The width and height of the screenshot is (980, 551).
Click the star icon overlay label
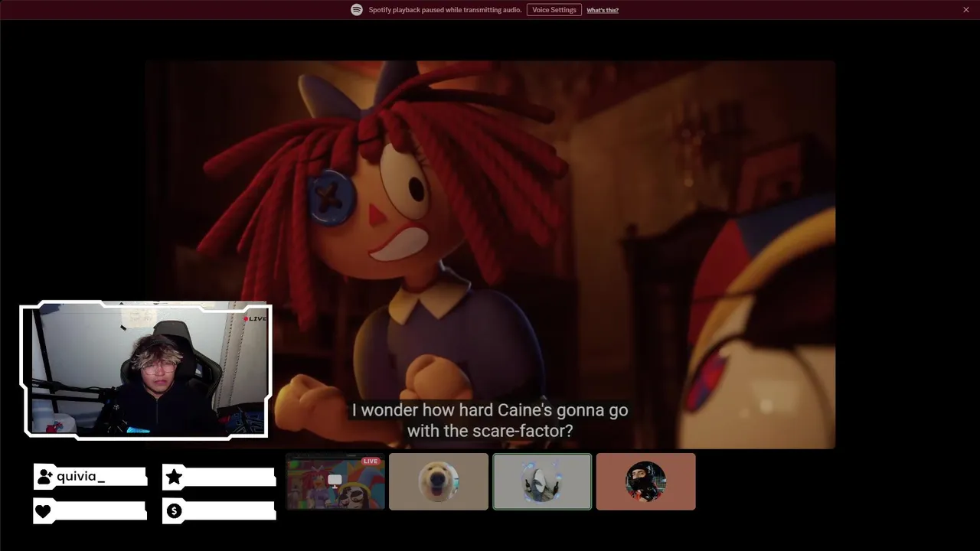174,477
